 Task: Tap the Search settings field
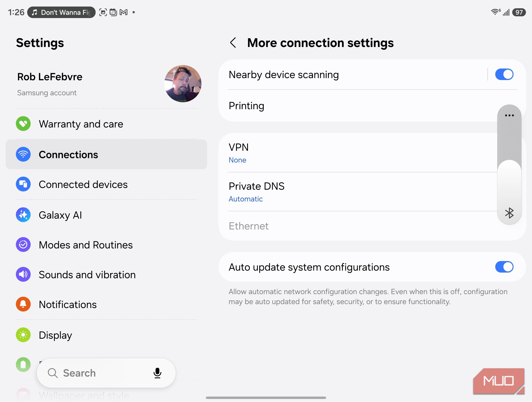click(x=106, y=373)
